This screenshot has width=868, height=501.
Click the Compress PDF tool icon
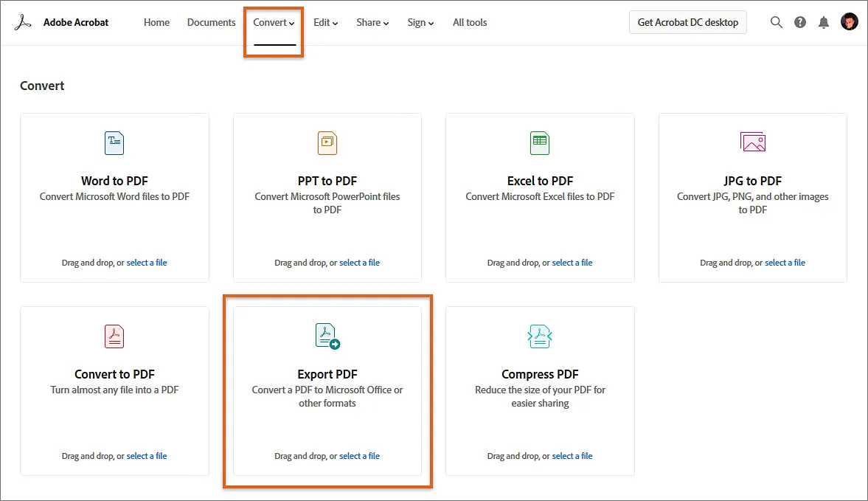[x=539, y=336]
